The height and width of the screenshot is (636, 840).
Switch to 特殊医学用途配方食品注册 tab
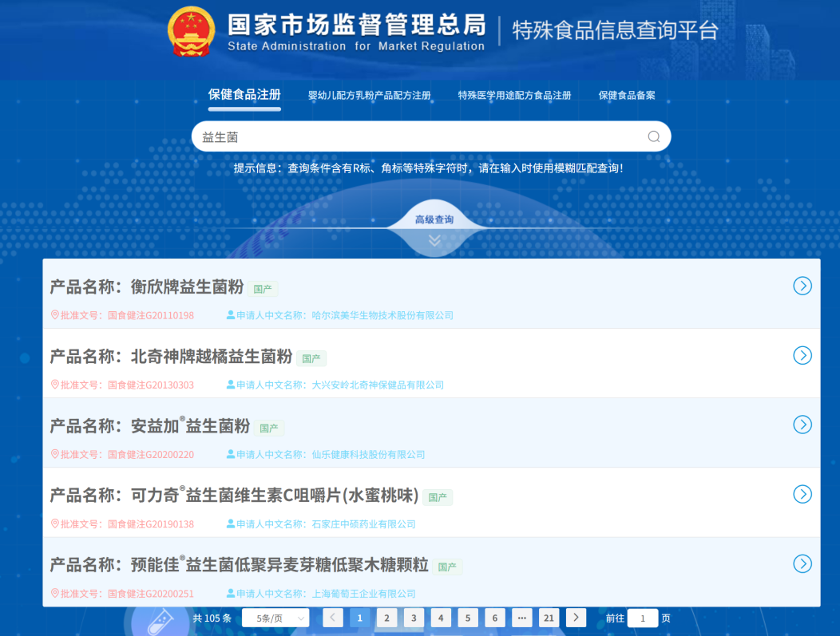coord(514,95)
